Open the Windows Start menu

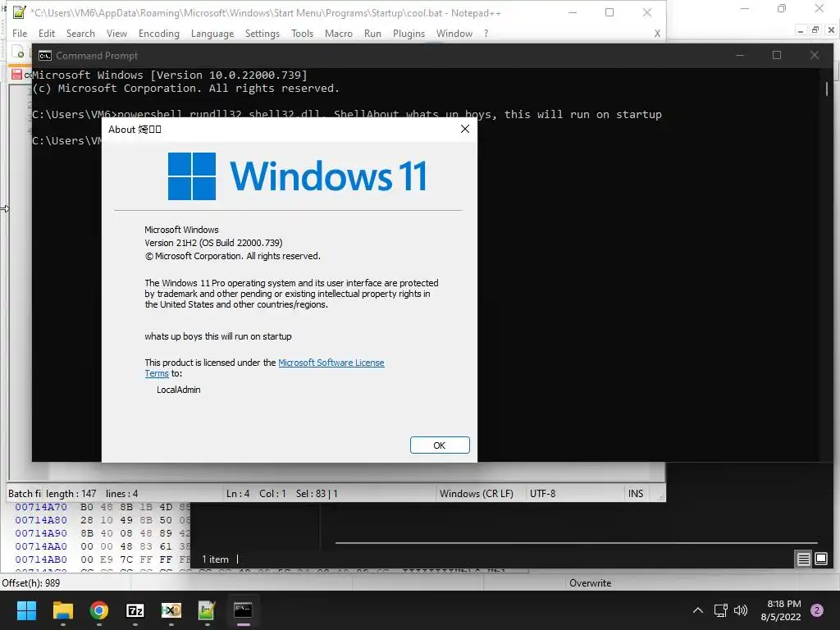[x=26, y=610]
